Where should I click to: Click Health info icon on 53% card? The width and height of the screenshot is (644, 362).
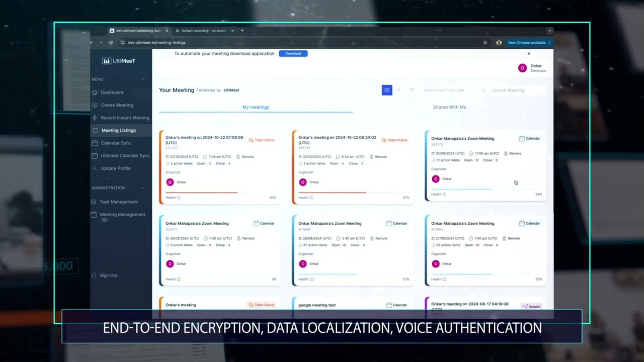click(311, 279)
